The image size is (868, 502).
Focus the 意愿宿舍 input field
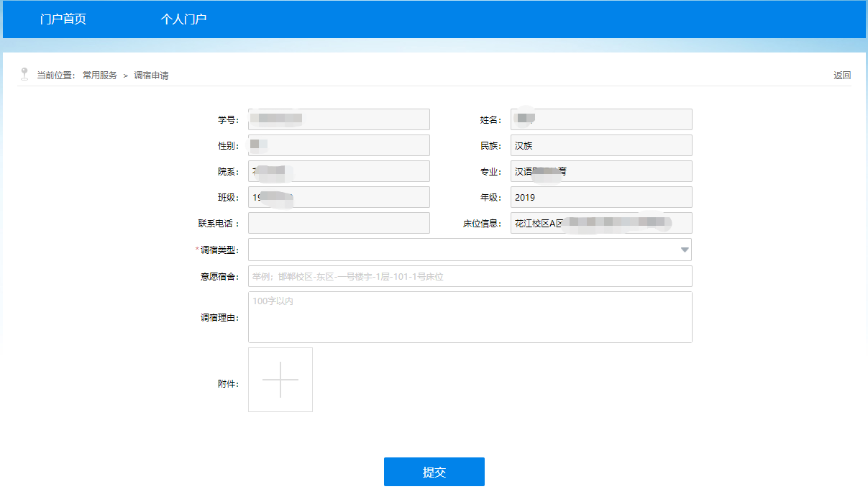470,276
